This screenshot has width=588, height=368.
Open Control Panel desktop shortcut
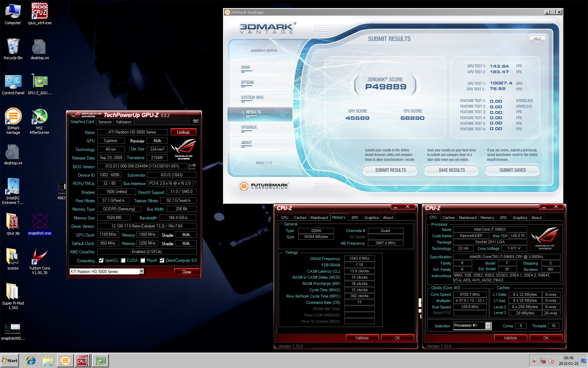click(x=13, y=84)
